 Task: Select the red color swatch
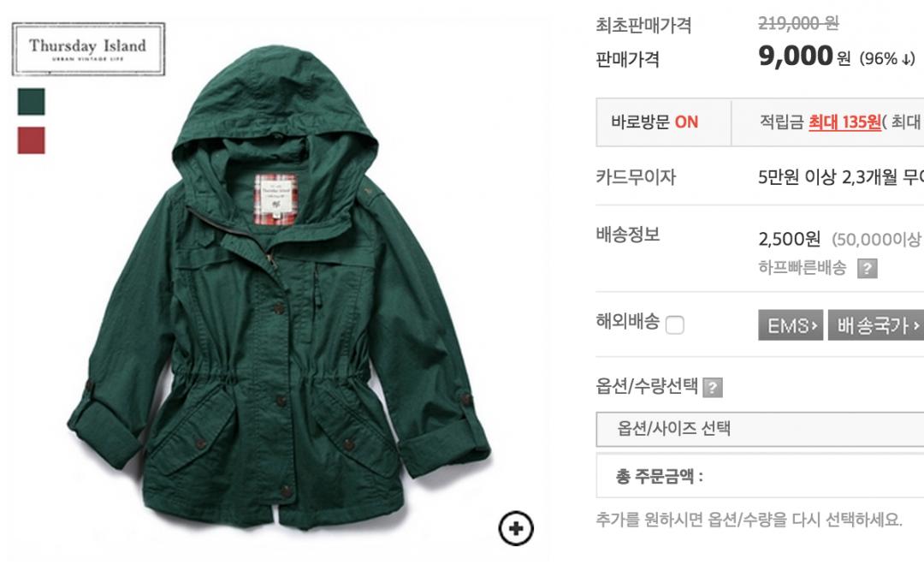(32, 140)
